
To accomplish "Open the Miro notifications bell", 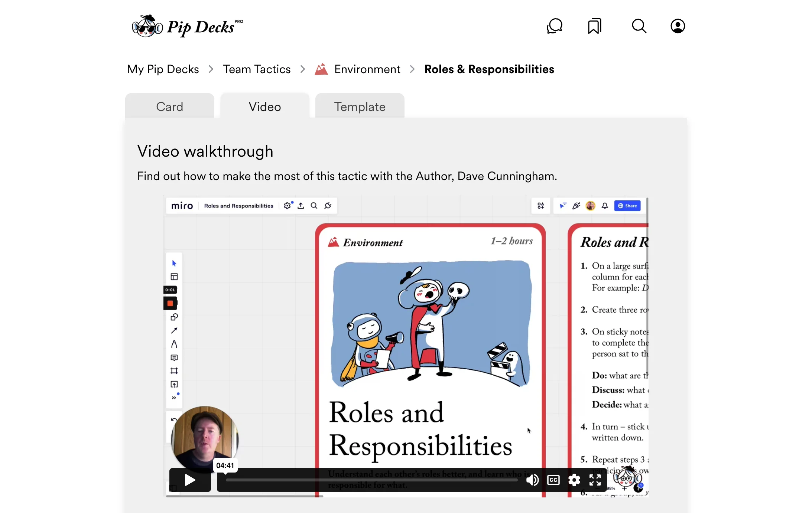I will click(605, 206).
